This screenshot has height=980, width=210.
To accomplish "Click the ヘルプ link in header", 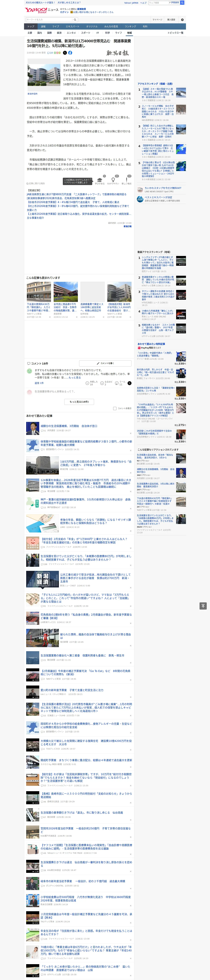I will click(x=143, y=3).
